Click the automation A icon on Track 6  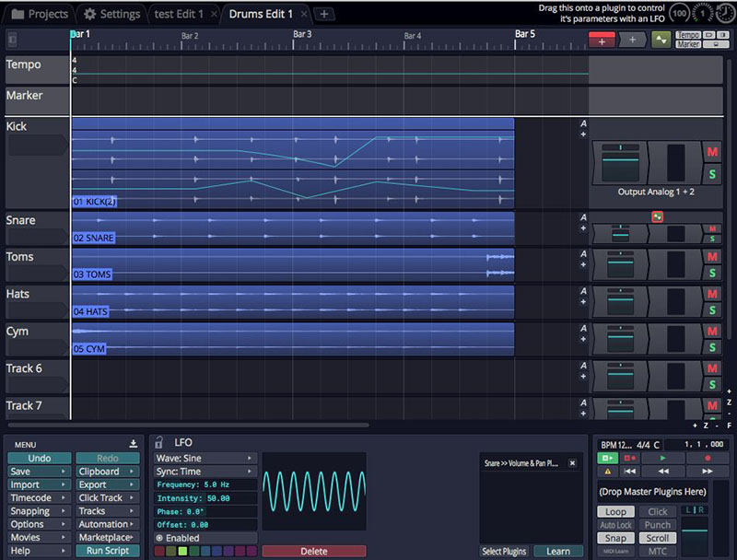click(x=583, y=365)
